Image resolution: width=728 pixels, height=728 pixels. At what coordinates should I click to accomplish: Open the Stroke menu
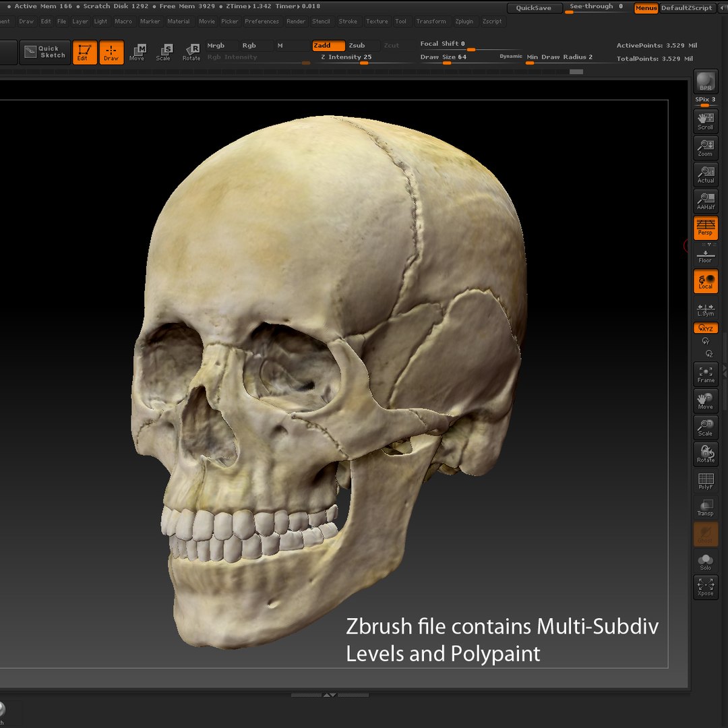pos(348,22)
